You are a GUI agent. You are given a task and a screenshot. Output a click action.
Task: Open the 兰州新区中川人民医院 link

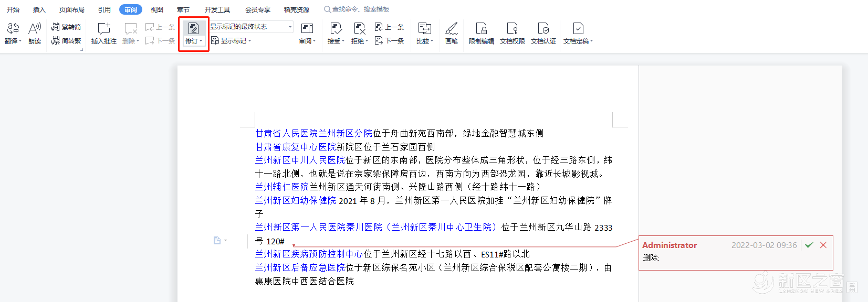(300, 160)
